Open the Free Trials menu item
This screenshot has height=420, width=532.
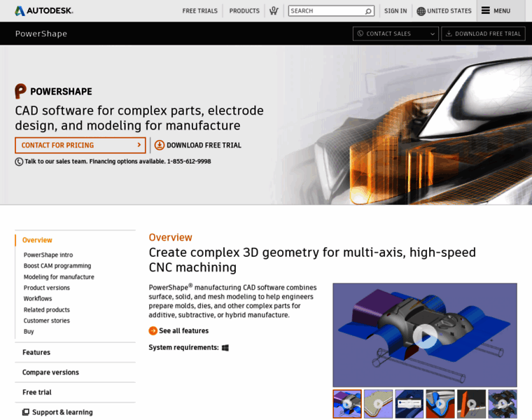tap(199, 11)
